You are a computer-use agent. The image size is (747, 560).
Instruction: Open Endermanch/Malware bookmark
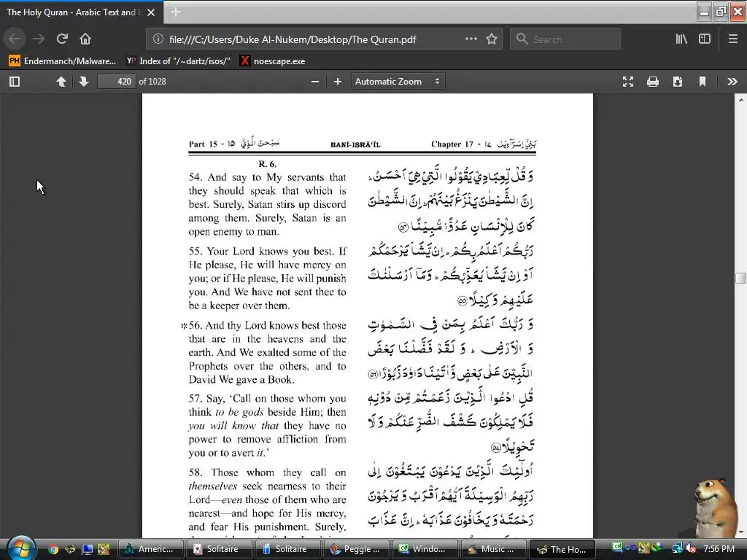pyautogui.click(x=63, y=61)
